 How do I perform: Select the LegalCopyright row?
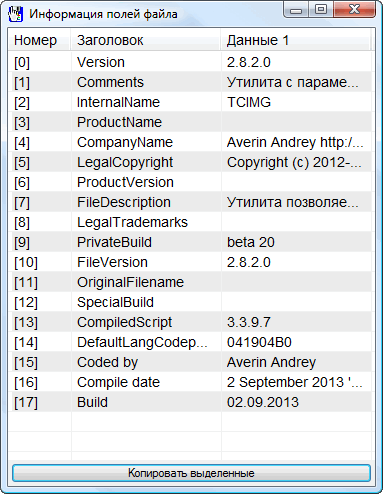coord(190,162)
